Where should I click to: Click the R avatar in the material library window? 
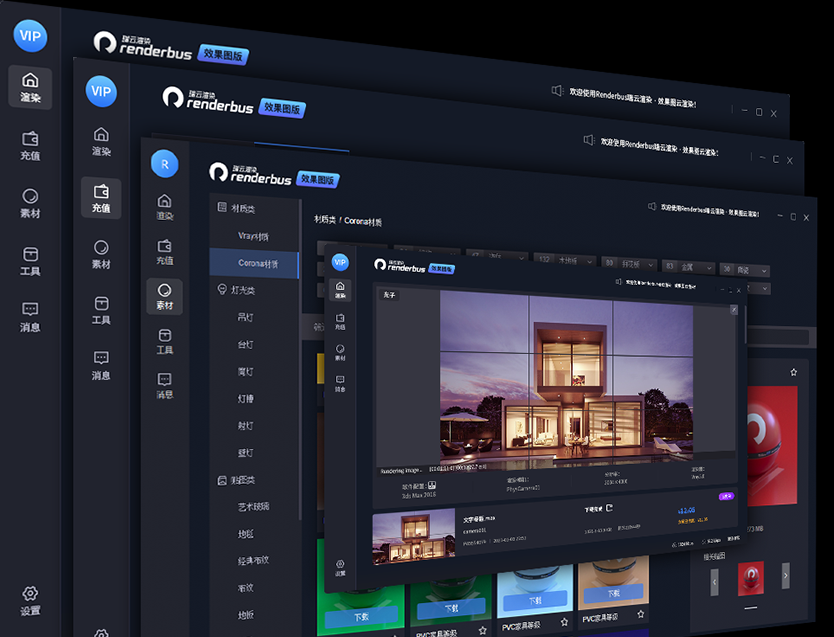(165, 164)
